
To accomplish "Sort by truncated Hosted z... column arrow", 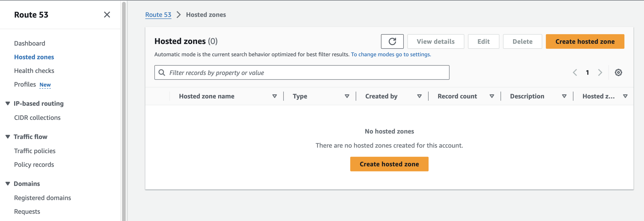I will coord(625,96).
